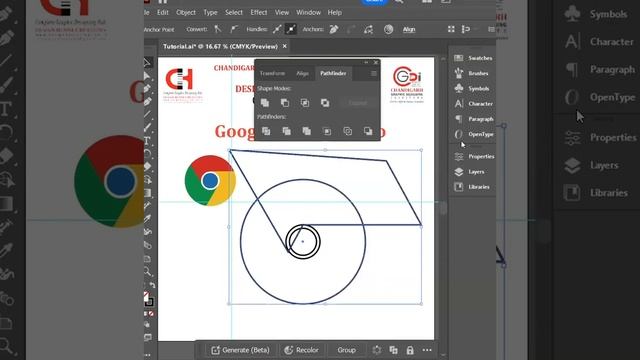Click the Group button

pyautogui.click(x=347, y=350)
